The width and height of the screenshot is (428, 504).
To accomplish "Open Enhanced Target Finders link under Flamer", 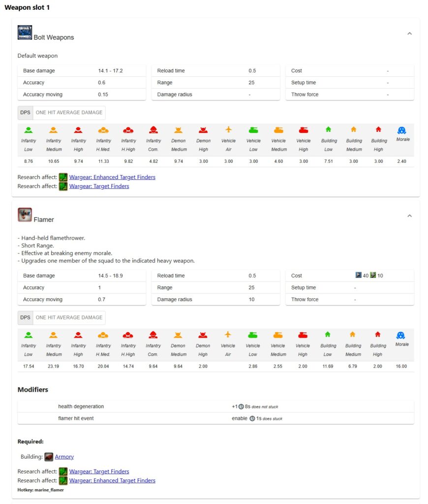I will pyautogui.click(x=112, y=480).
